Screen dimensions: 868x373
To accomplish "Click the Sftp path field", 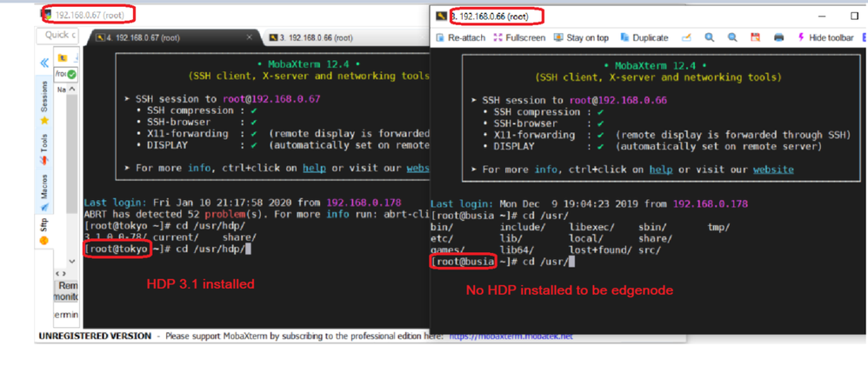I will click(x=65, y=74).
